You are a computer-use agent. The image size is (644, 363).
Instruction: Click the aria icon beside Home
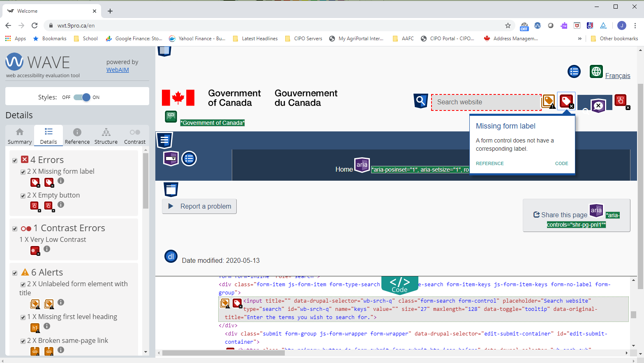click(x=362, y=165)
